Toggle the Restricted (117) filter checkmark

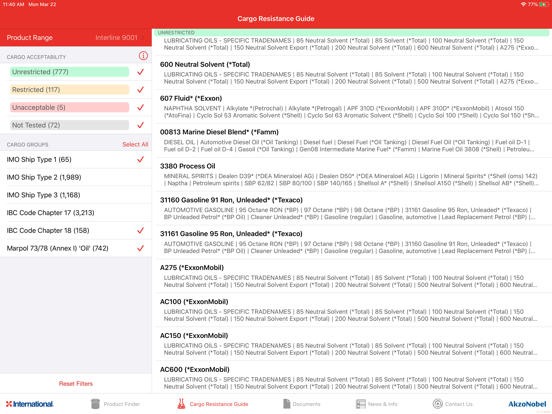click(x=140, y=89)
